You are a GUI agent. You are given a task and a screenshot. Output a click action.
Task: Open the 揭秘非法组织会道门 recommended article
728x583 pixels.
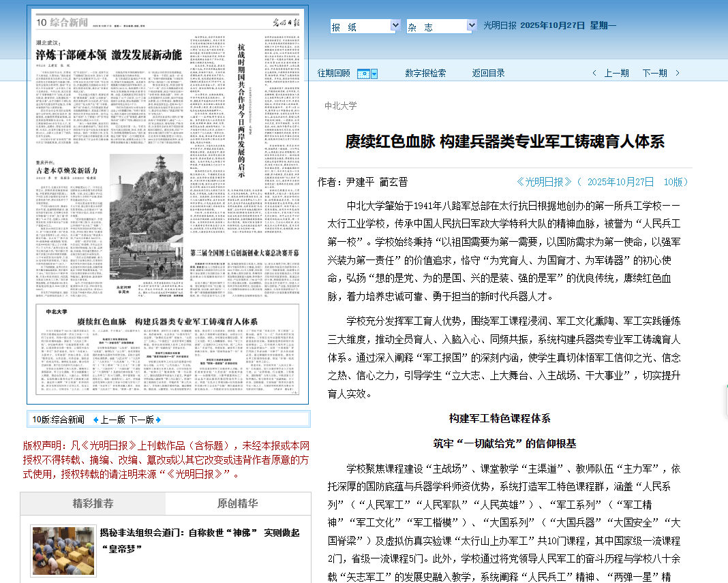(x=200, y=540)
